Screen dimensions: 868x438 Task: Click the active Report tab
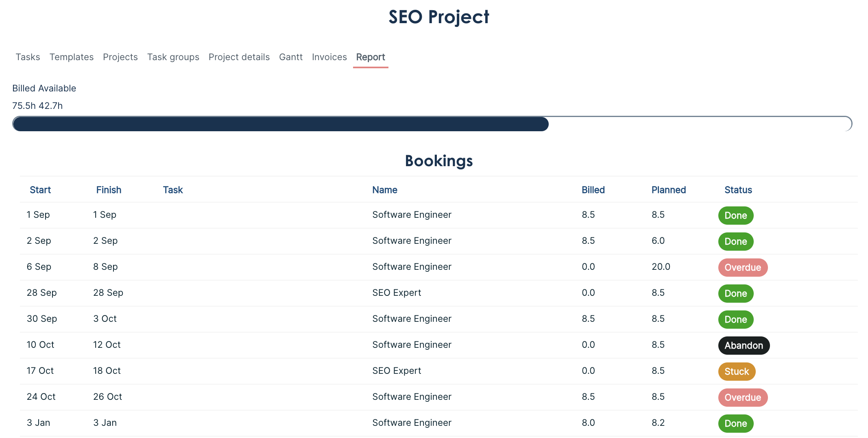click(x=370, y=57)
